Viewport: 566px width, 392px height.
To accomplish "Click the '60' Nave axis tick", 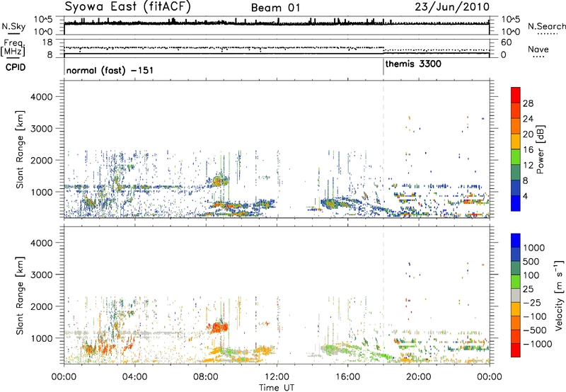I will coord(507,42).
